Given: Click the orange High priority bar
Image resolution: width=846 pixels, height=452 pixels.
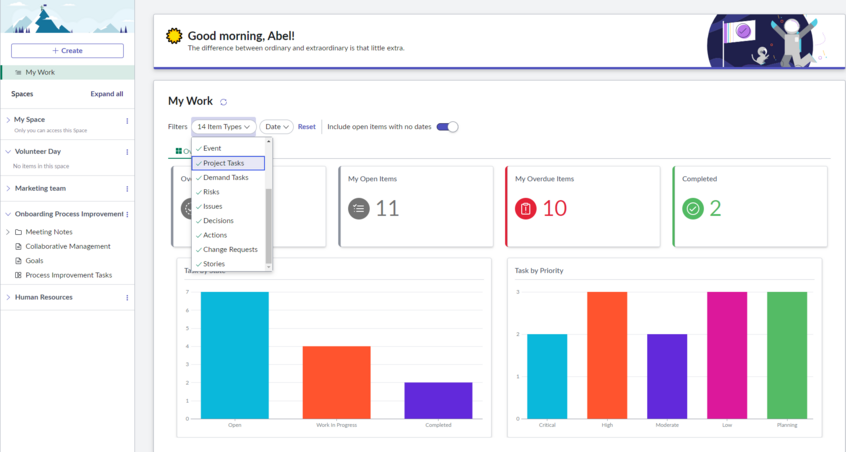Looking at the screenshot, I should tap(607, 355).
